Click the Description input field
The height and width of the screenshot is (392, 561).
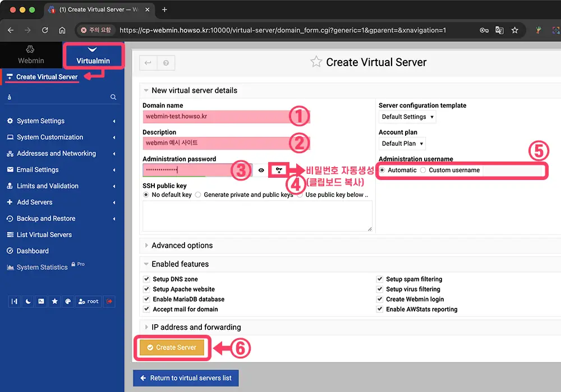coord(226,143)
